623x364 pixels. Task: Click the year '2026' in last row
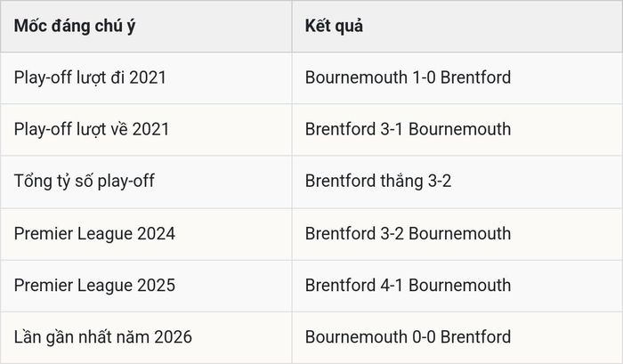[174, 337]
